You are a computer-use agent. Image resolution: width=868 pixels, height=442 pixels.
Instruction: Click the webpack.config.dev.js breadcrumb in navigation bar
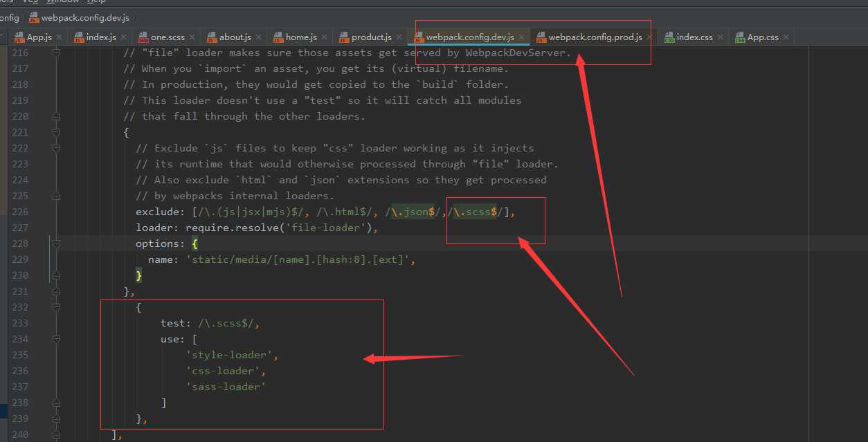coord(84,17)
